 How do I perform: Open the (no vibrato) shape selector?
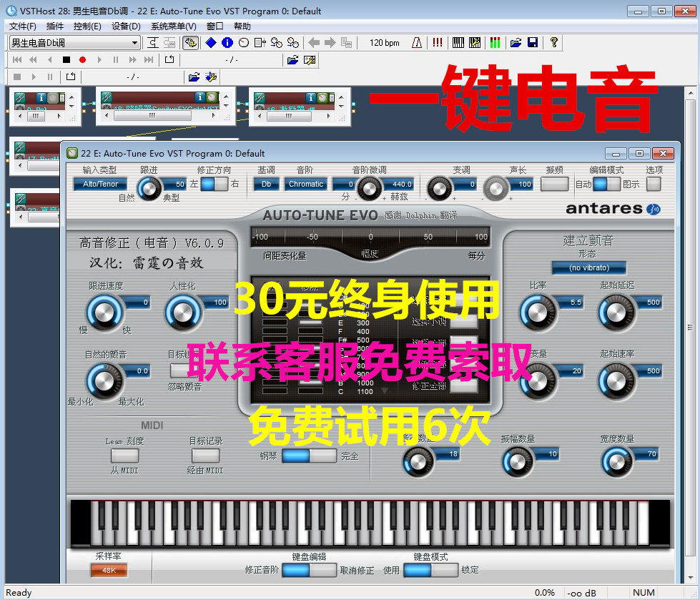click(589, 268)
